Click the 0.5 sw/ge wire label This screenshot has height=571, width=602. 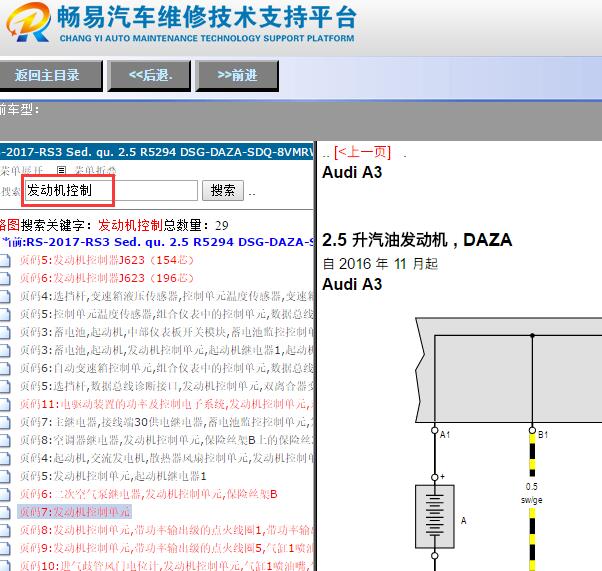tap(532, 493)
